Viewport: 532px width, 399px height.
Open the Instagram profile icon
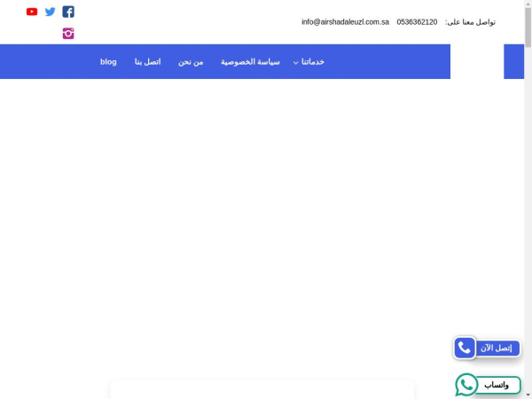pyautogui.click(x=68, y=34)
